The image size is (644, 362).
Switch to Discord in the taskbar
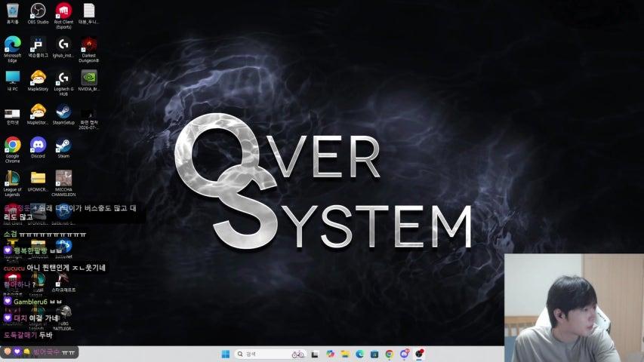coord(405,354)
